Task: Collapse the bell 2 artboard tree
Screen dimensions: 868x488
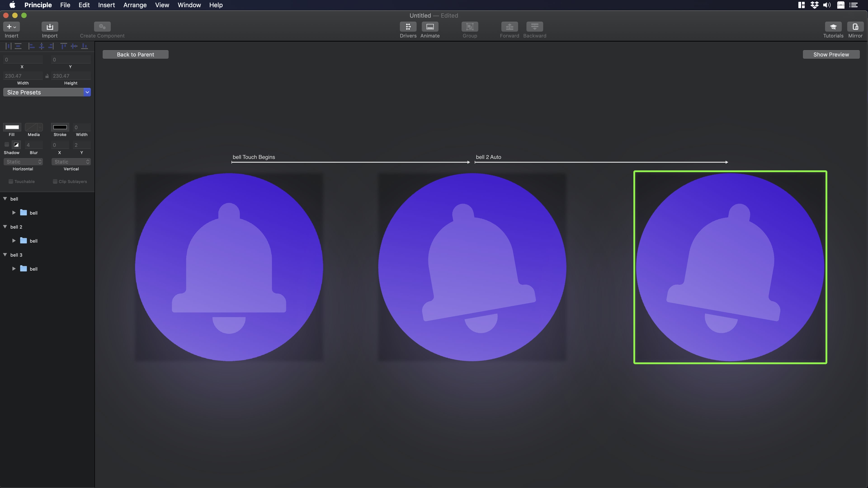Action: point(5,227)
